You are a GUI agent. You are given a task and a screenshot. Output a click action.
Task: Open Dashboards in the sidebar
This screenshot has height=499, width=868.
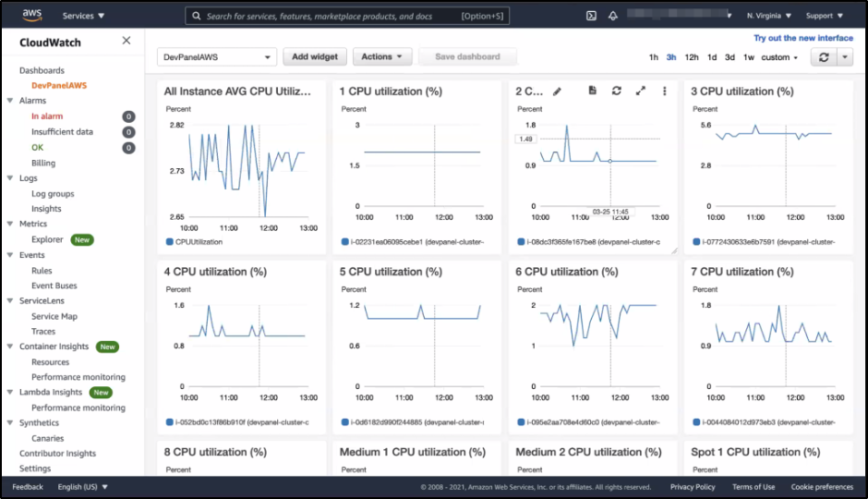pos(42,70)
